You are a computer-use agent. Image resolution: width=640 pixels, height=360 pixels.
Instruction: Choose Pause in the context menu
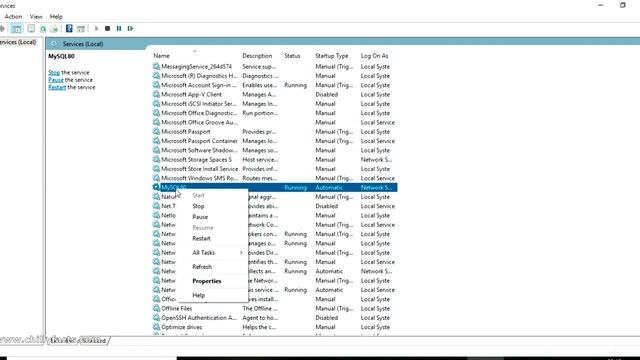(200, 217)
